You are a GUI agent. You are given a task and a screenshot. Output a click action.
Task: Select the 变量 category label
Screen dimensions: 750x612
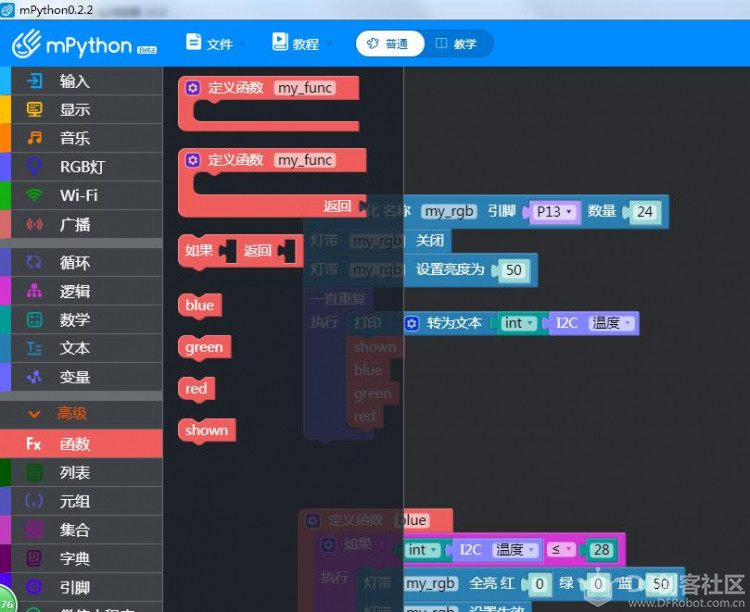point(75,377)
